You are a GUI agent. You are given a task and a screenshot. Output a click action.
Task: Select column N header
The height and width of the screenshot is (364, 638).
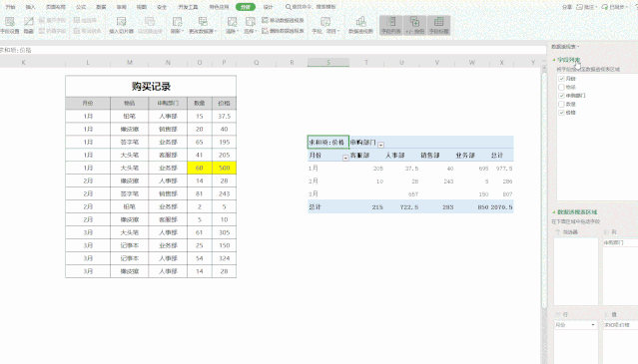(168, 62)
